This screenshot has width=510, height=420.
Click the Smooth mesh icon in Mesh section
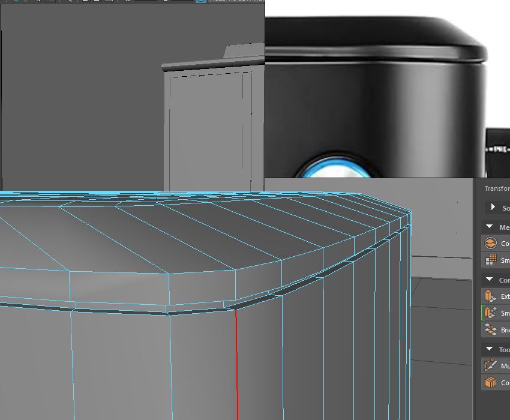point(490,260)
